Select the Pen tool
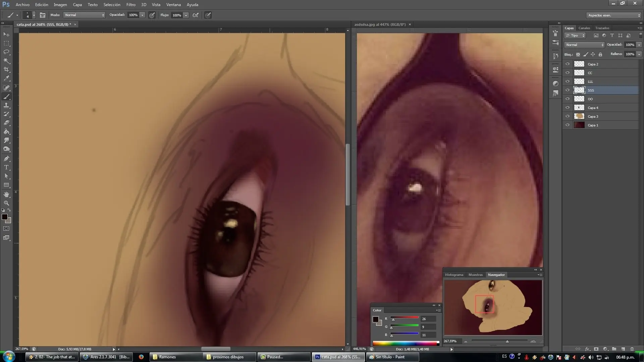Viewport: 644px width, 362px height. tap(6, 159)
